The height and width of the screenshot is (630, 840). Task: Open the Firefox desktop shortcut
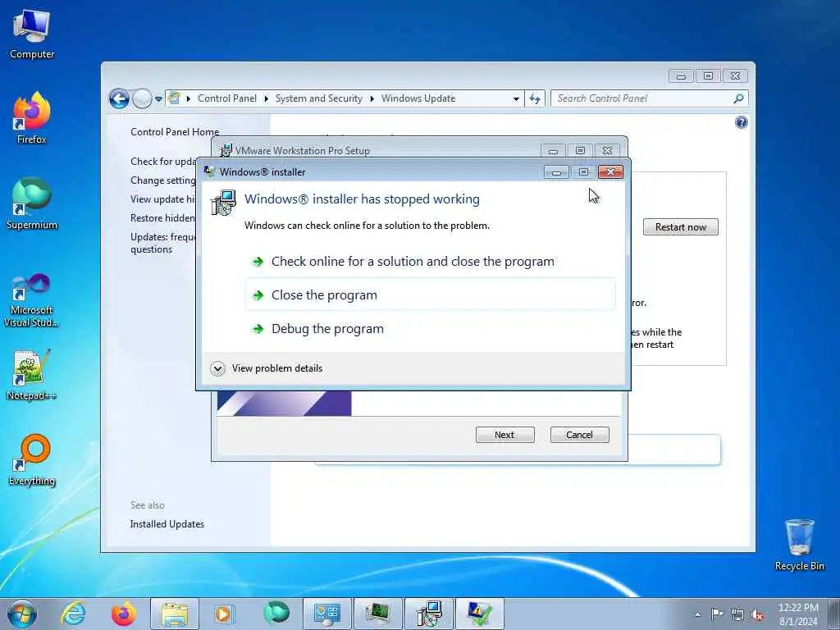click(x=32, y=118)
